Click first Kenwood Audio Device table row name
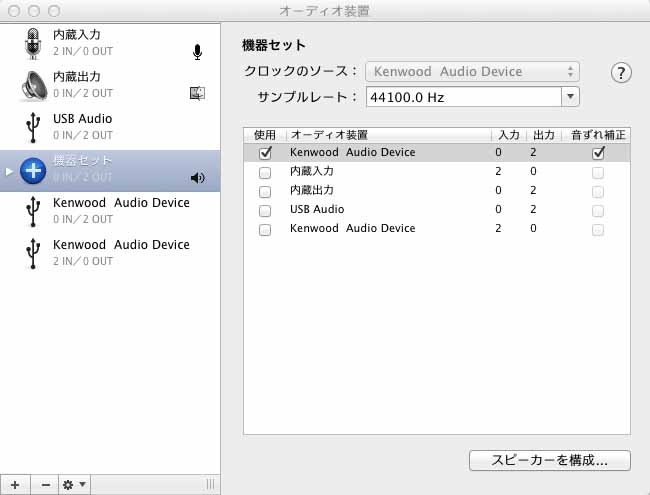Screen dimensions: 650x495 [x=352, y=152]
